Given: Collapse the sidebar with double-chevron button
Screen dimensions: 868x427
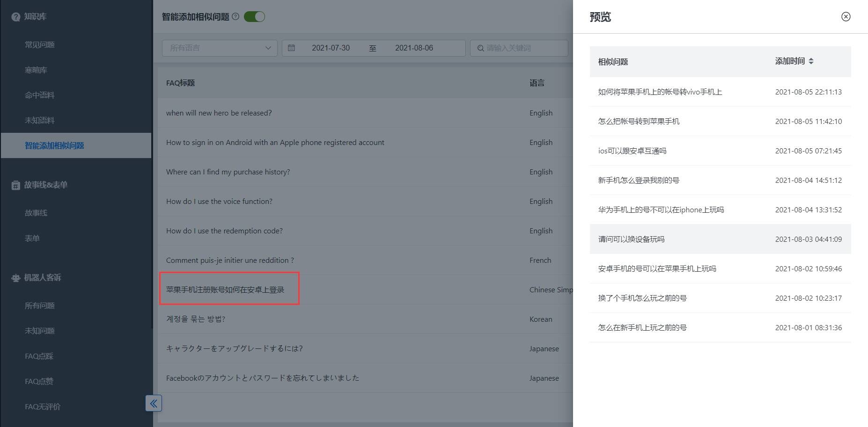Looking at the screenshot, I should pos(154,403).
